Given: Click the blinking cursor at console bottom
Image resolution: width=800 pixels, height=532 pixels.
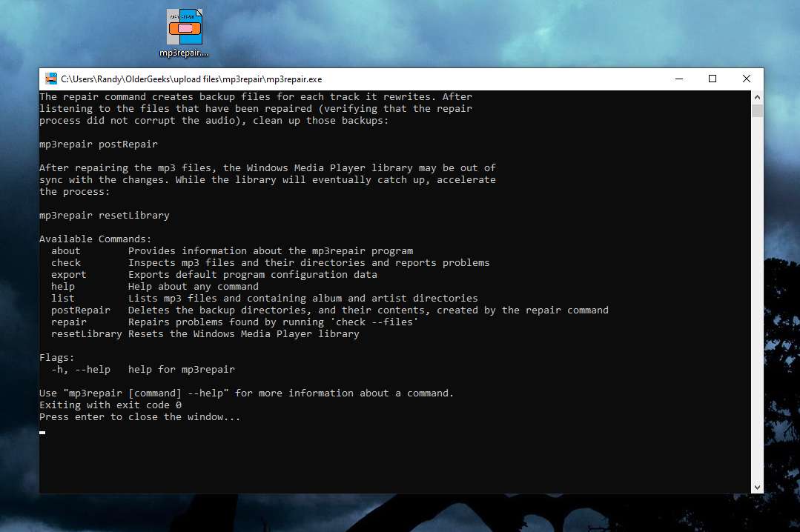Looking at the screenshot, I should click(42, 432).
